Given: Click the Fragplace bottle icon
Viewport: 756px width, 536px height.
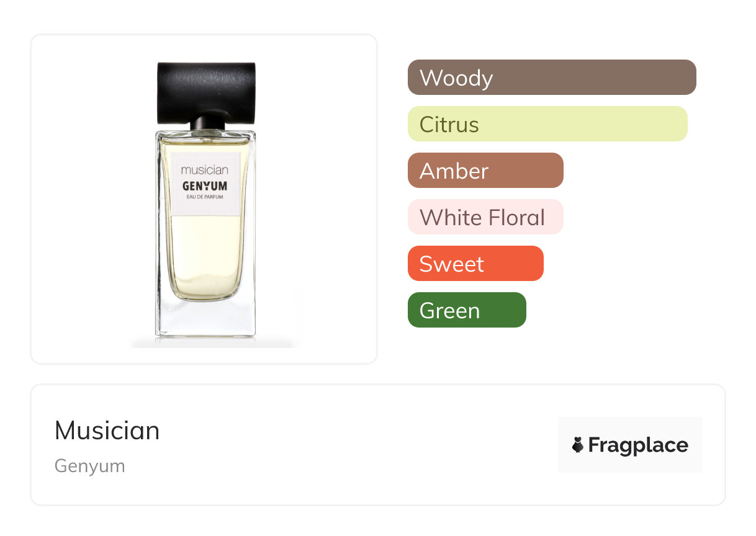Looking at the screenshot, I should (x=578, y=445).
